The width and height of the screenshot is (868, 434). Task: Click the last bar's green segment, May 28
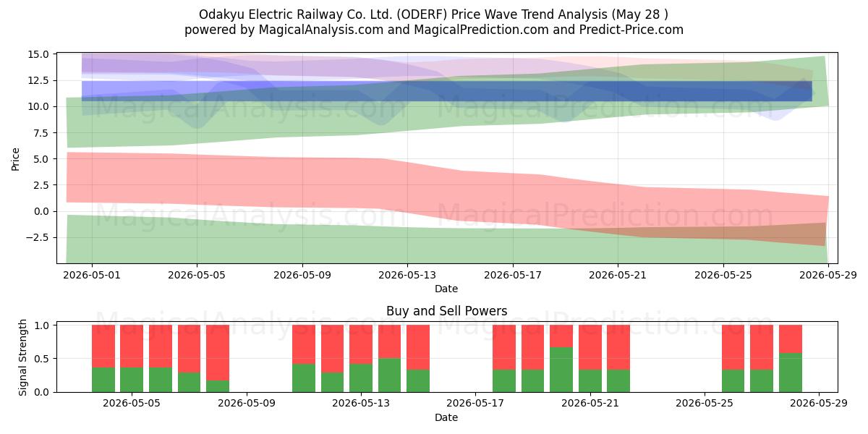(x=791, y=373)
